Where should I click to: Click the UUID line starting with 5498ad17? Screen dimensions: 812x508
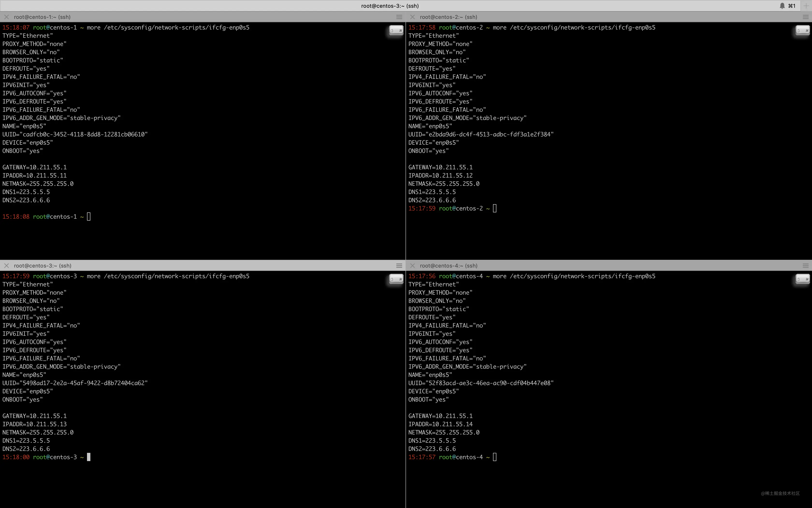tap(75, 383)
